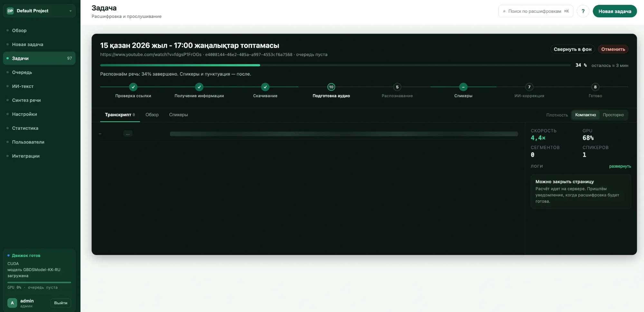Viewport: 644px width, 312px height.
Task: Open Статистика in the sidebar
Action: (39, 128)
